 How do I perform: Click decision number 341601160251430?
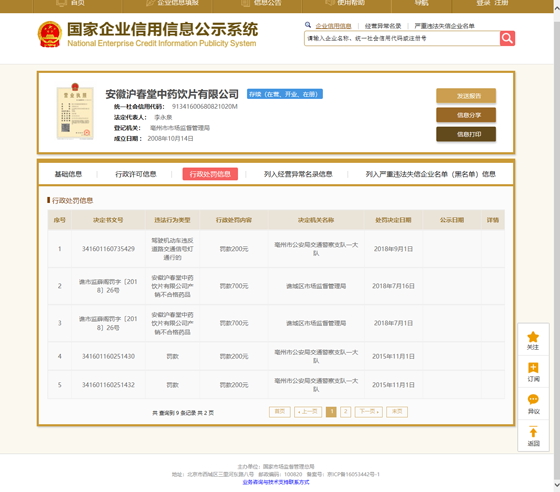pos(108,356)
